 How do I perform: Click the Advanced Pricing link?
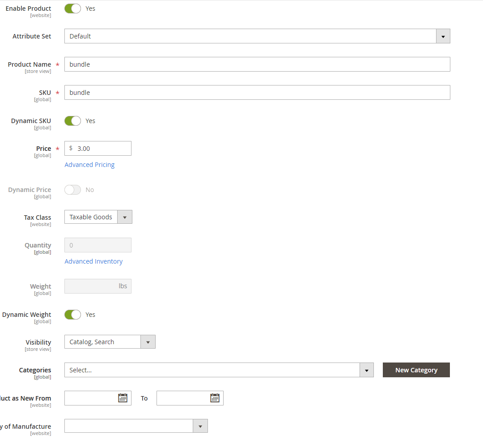click(89, 165)
